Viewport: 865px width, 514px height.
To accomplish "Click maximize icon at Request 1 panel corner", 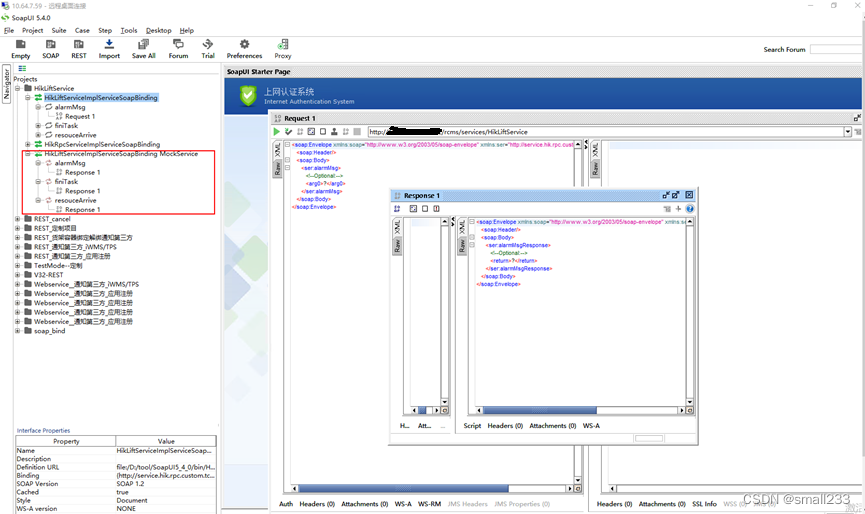I will (x=857, y=118).
